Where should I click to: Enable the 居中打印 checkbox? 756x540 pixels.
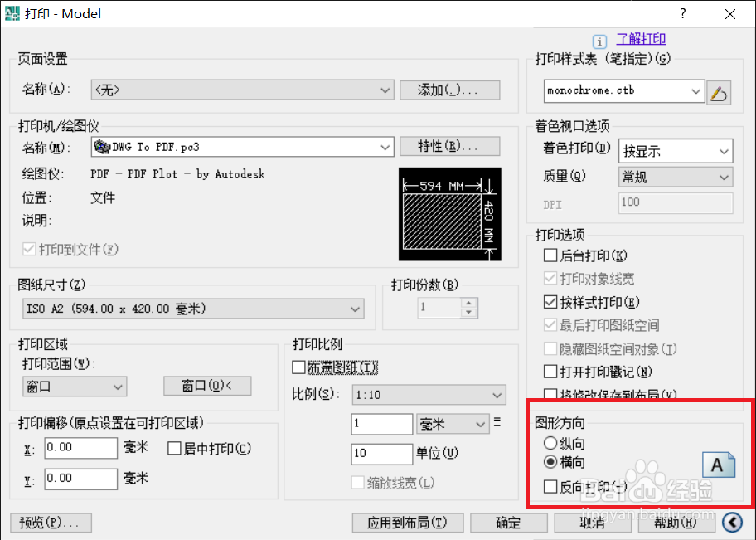(174, 448)
